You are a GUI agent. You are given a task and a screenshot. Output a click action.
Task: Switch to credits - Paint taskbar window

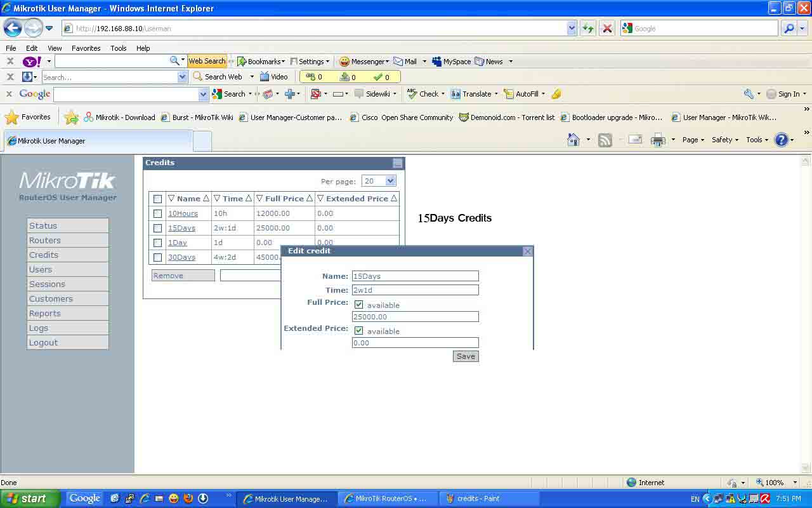pyautogui.click(x=488, y=498)
